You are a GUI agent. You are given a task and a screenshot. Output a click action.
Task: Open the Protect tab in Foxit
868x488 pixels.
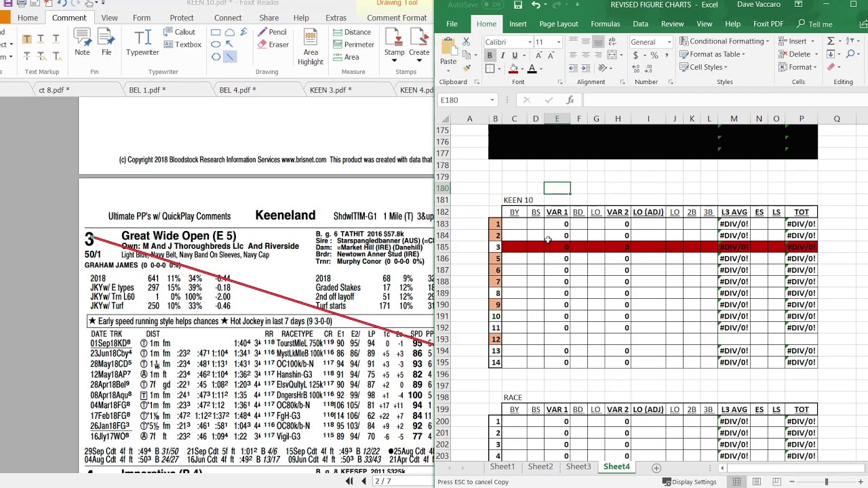tap(182, 18)
